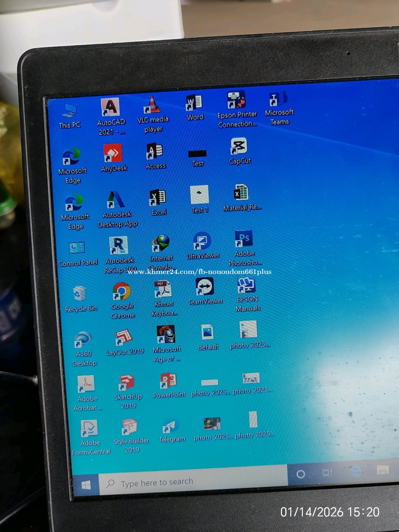399x532 pixels.
Task: Select the default image file thumbnail
Action: 207,332
